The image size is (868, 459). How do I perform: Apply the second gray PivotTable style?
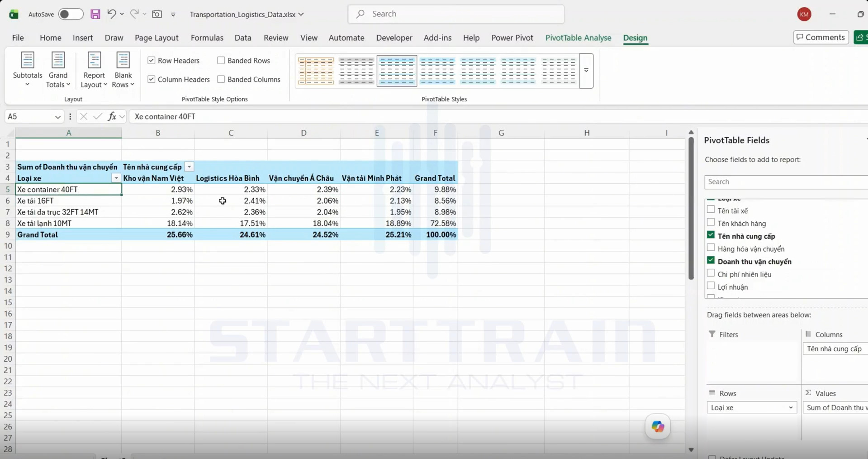click(x=356, y=71)
